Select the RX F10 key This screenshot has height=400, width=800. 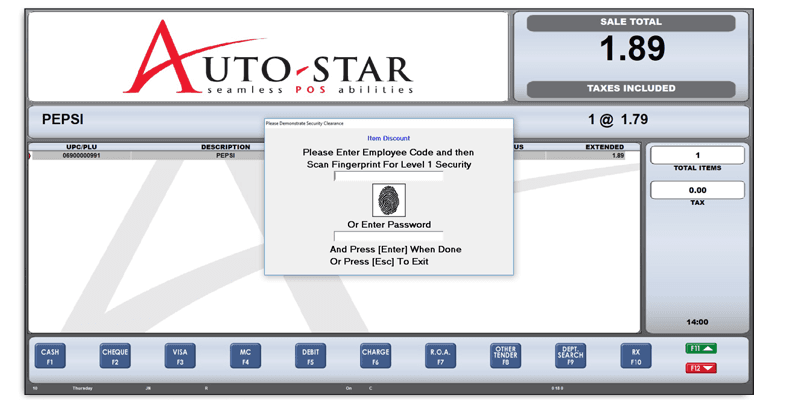pyautogui.click(x=636, y=356)
